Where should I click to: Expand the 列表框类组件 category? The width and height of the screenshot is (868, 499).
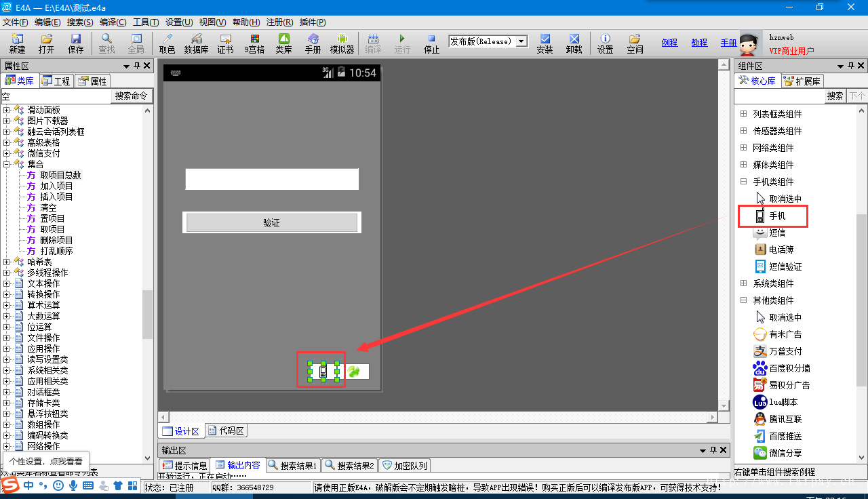pyautogui.click(x=743, y=114)
